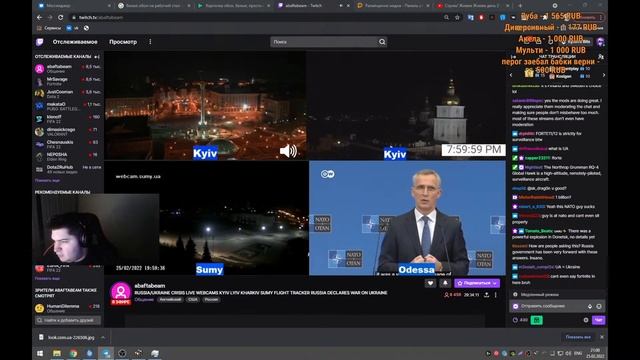
Task: Open the emote picker in chat
Action: tap(599, 306)
